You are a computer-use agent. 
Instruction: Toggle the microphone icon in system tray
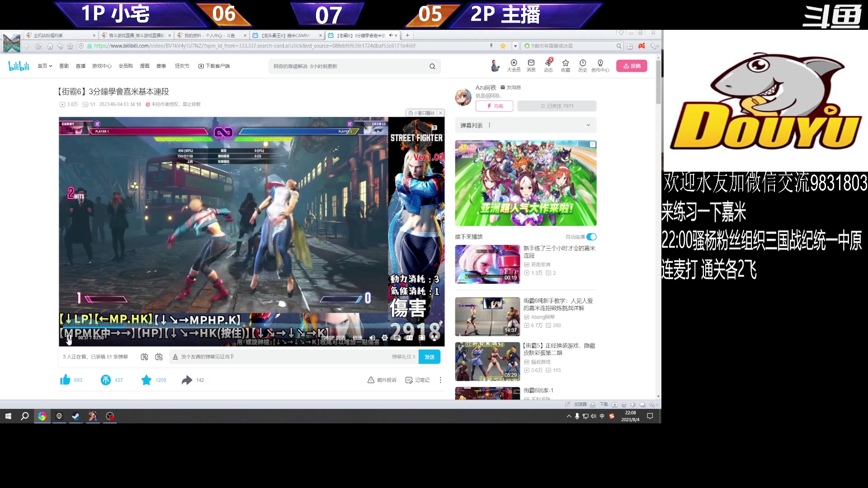(x=577, y=416)
